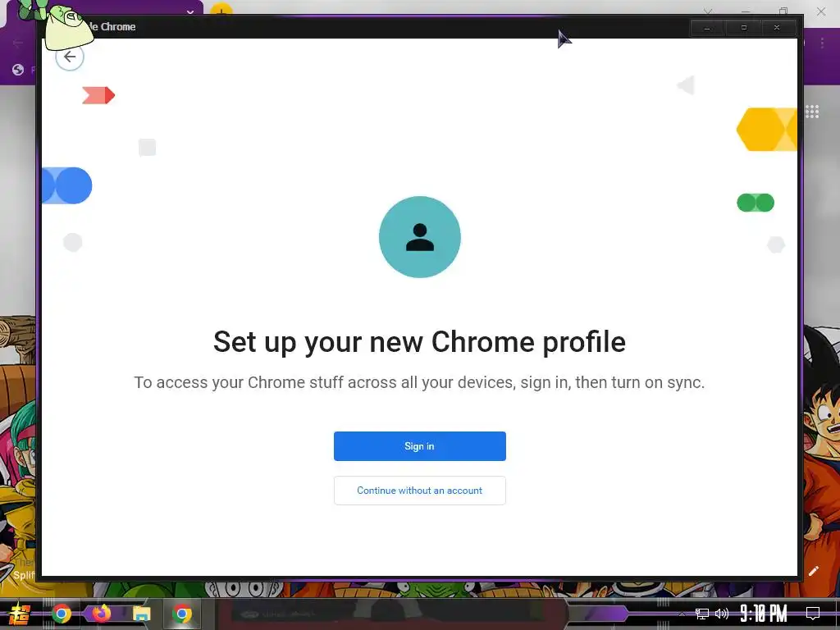Screen dimensions: 840x630
Task: Select the teal profile avatar icon
Action: point(419,237)
